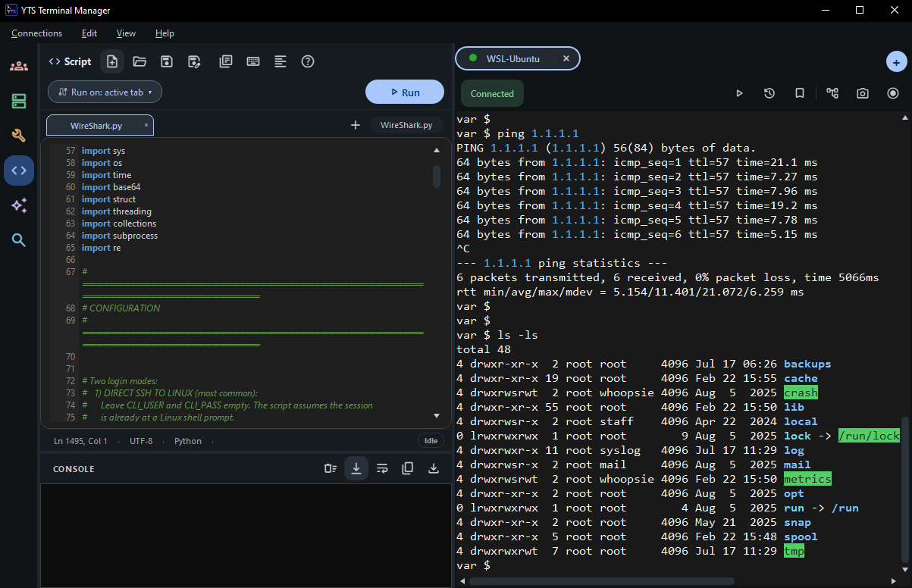Create a new script file

(x=112, y=61)
